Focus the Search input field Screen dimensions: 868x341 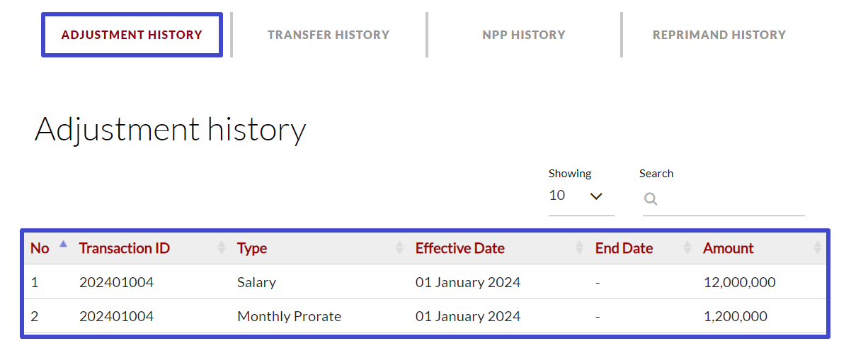pyautogui.click(x=729, y=199)
